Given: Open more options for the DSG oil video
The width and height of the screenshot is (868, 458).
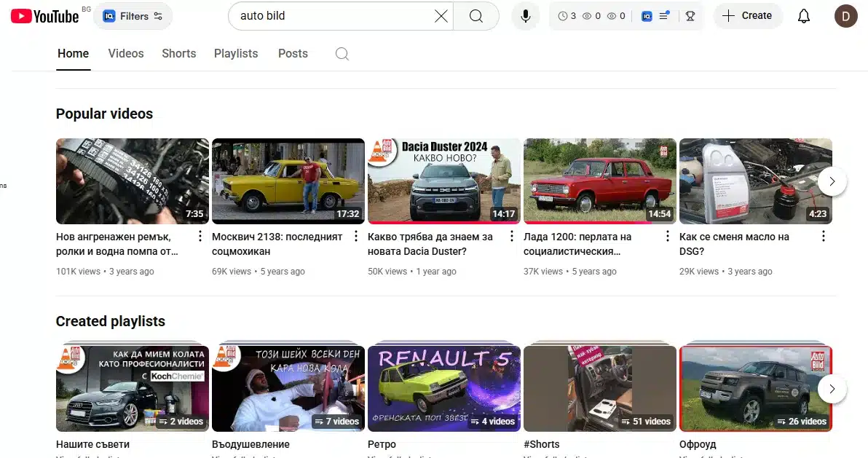Looking at the screenshot, I should coord(824,237).
